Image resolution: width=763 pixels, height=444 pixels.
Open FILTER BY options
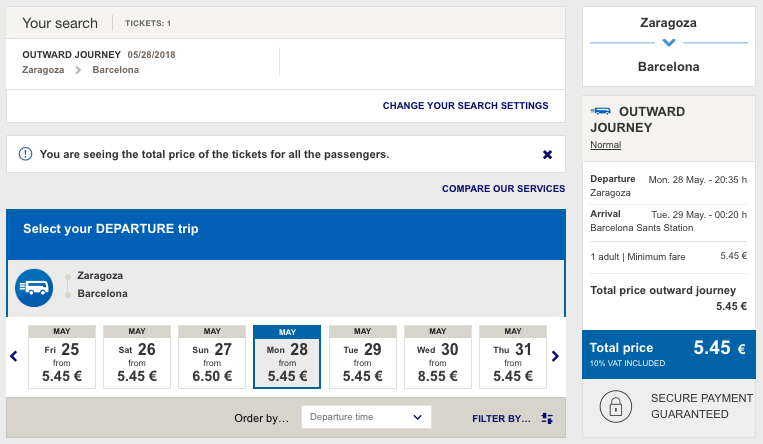tap(501, 419)
